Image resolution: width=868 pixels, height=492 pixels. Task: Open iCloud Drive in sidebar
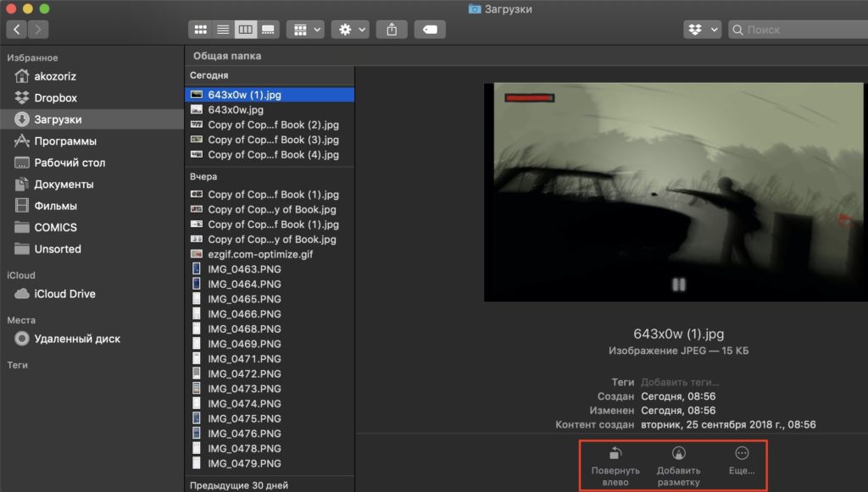click(64, 294)
